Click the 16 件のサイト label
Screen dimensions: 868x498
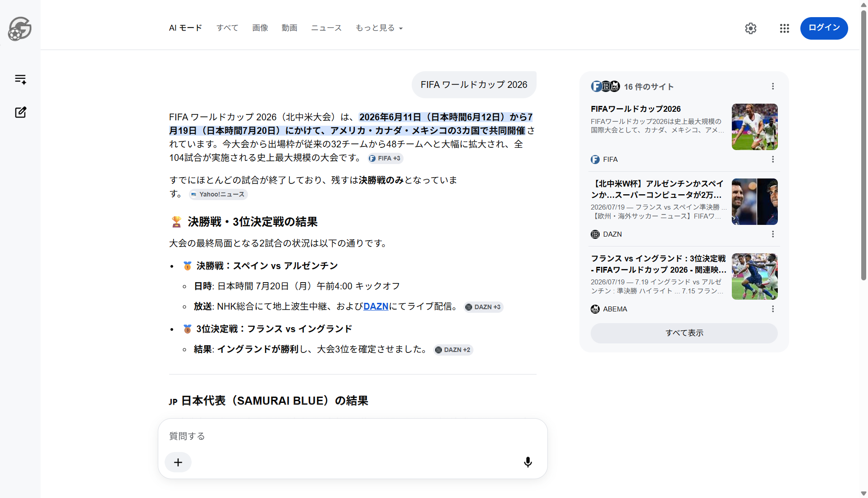[648, 87]
